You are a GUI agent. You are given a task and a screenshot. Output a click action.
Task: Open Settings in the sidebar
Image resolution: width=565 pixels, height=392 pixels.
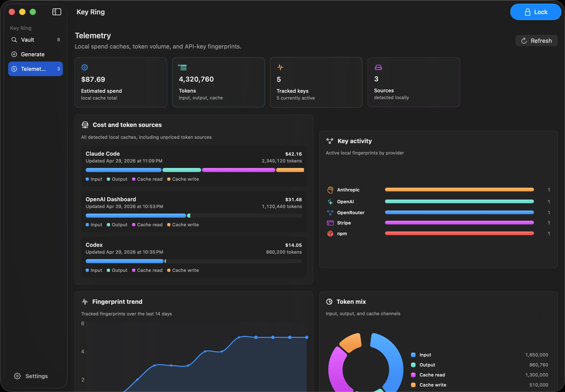pyautogui.click(x=31, y=376)
